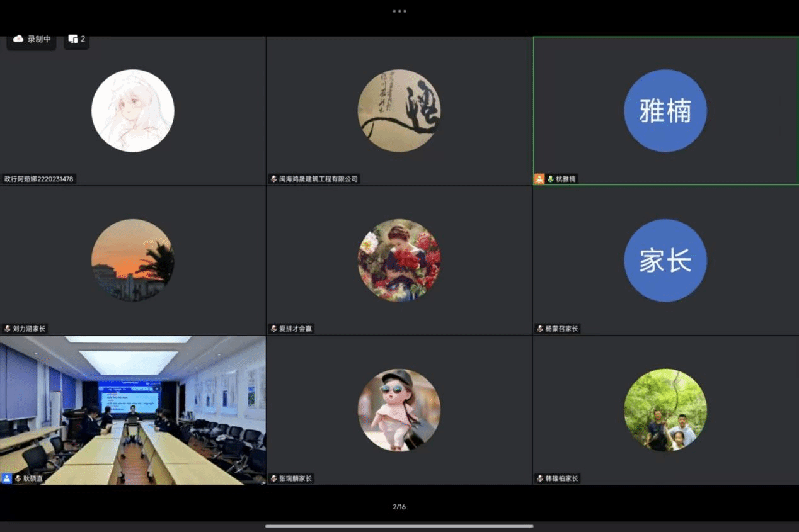Click the home indicator bar at bottom
The width and height of the screenshot is (799, 532).
pos(399,526)
